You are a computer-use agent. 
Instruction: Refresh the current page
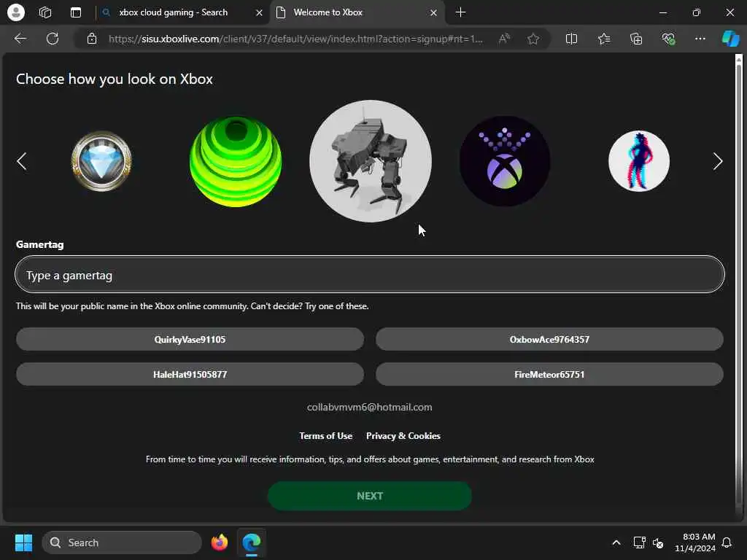pos(53,39)
